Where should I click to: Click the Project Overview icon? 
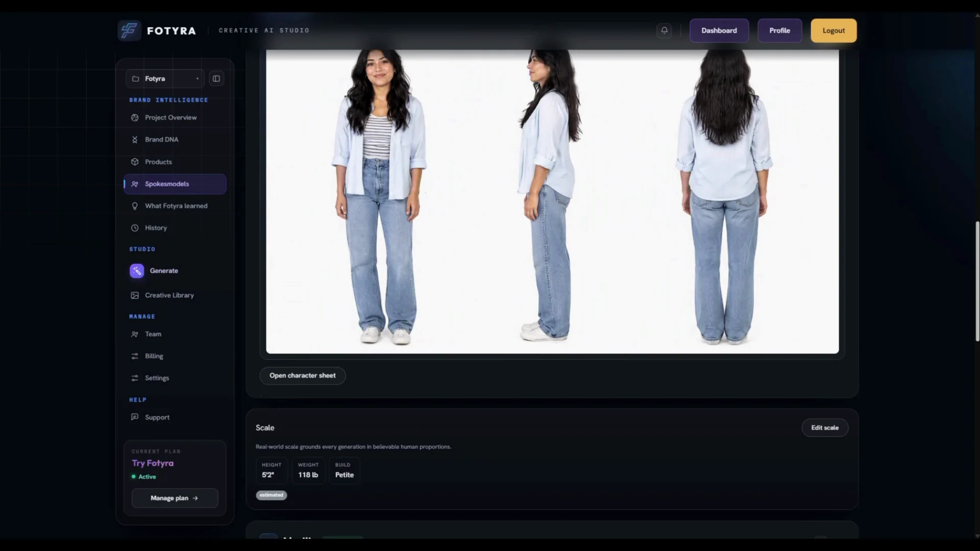[x=135, y=118]
